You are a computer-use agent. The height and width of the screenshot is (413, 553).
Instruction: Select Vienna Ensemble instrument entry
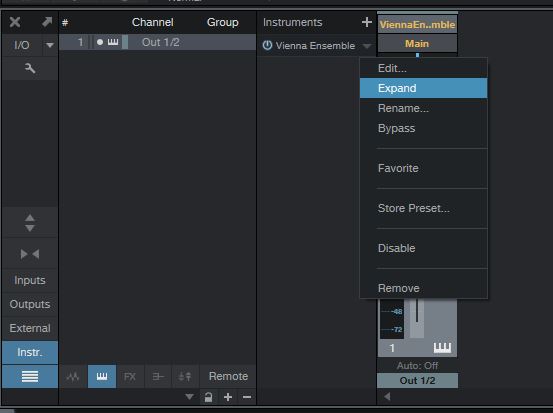point(315,45)
